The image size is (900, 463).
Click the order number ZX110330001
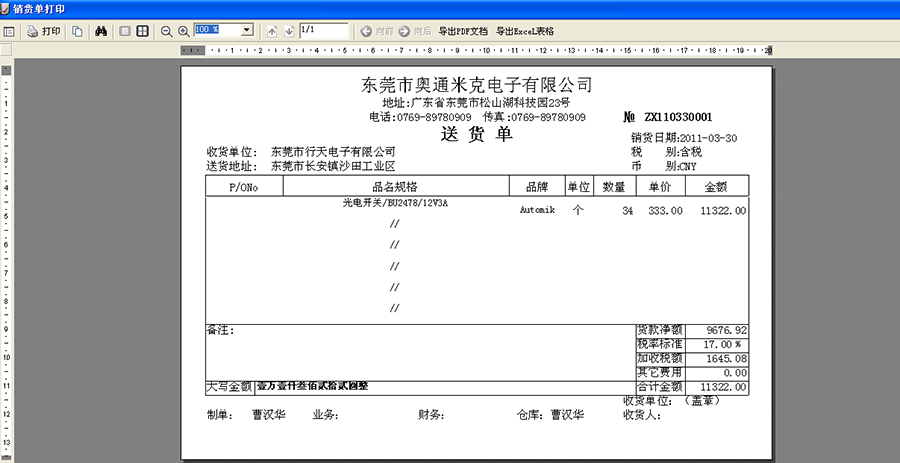(x=678, y=117)
